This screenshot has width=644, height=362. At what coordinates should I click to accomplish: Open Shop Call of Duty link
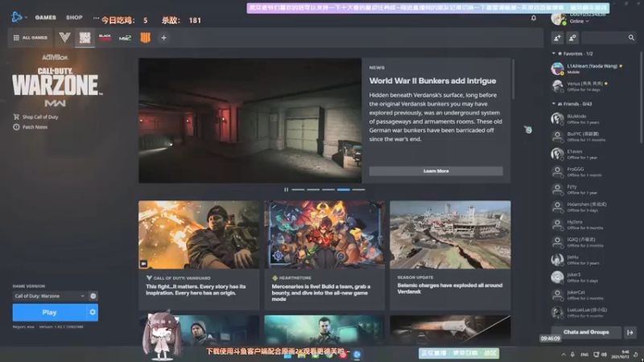(35, 117)
